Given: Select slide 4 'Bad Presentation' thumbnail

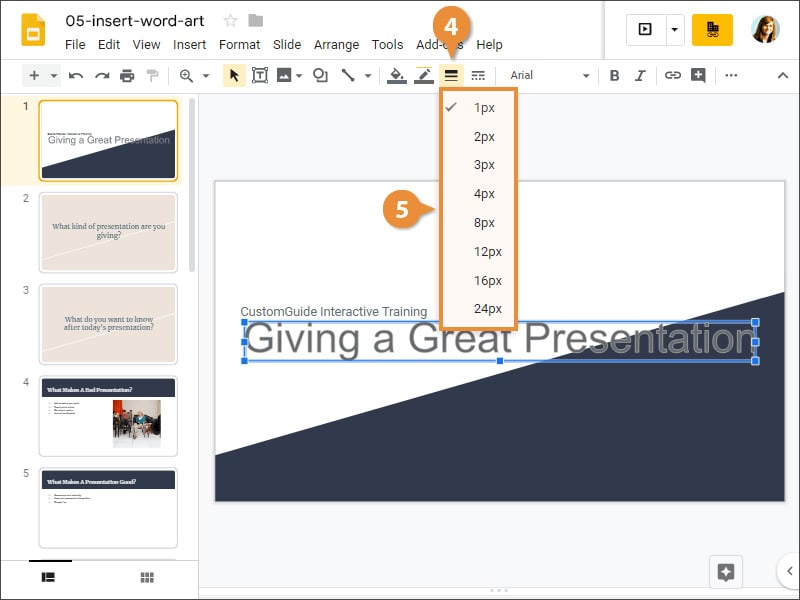Looking at the screenshot, I should (x=108, y=416).
